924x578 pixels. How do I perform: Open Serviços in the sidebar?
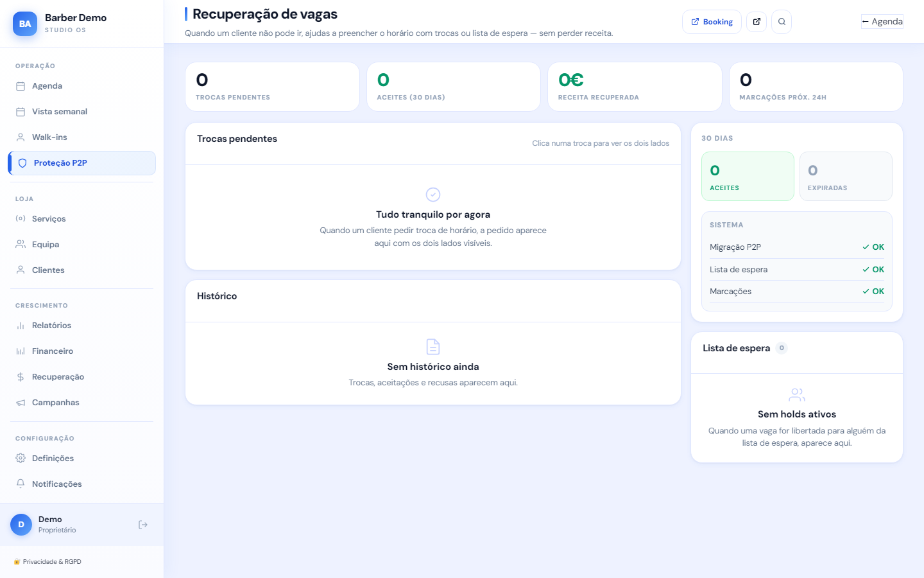[81, 218]
